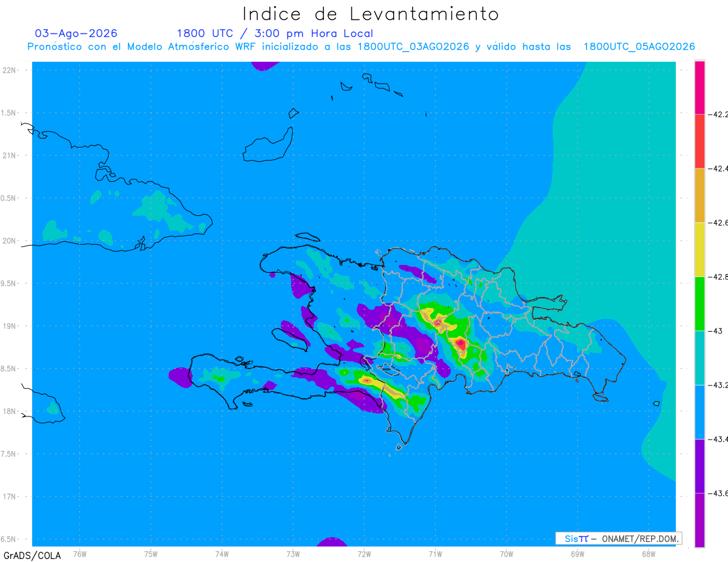Click the '20N' latitude label
This screenshot has height=562, width=728.
[x=10, y=241]
